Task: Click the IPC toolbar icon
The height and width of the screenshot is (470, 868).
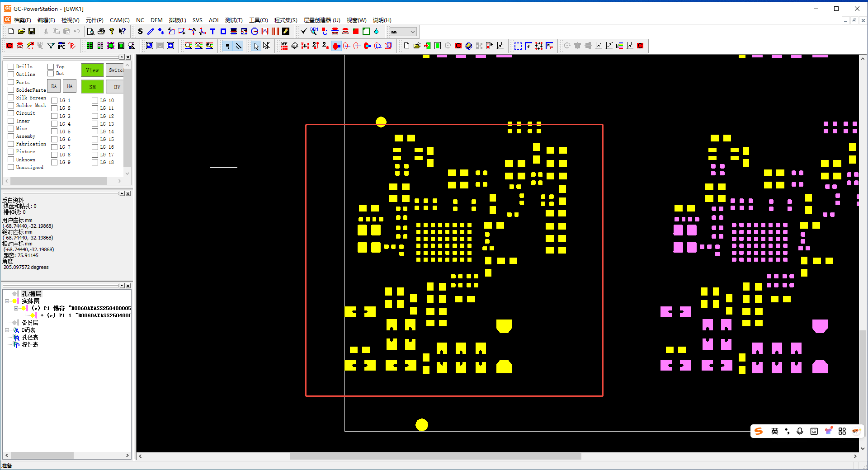Action: [x=61, y=46]
